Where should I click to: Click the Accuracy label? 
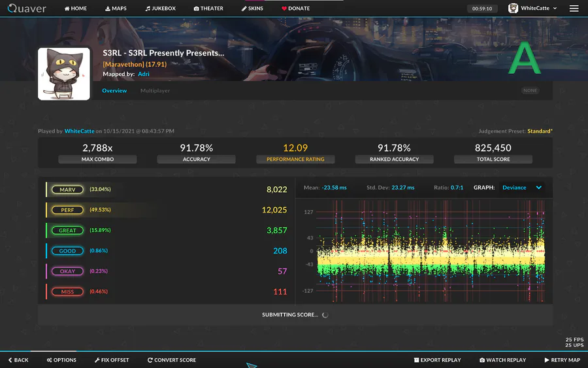pyautogui.click(x=197, y=159)
